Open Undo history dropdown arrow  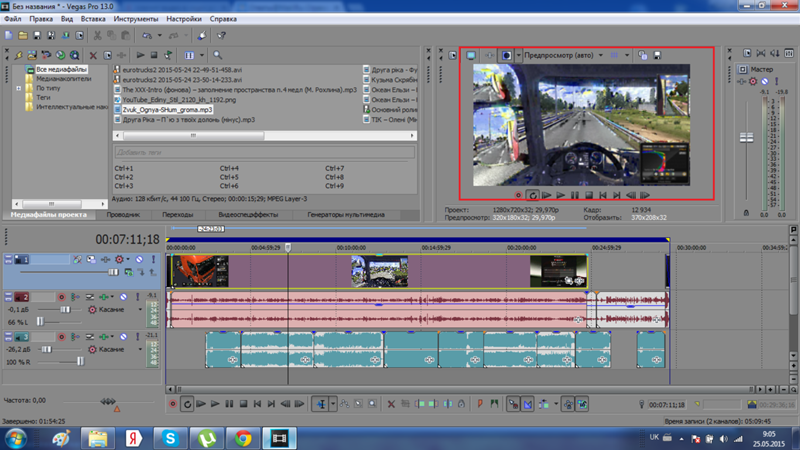[x=160, y=36]
